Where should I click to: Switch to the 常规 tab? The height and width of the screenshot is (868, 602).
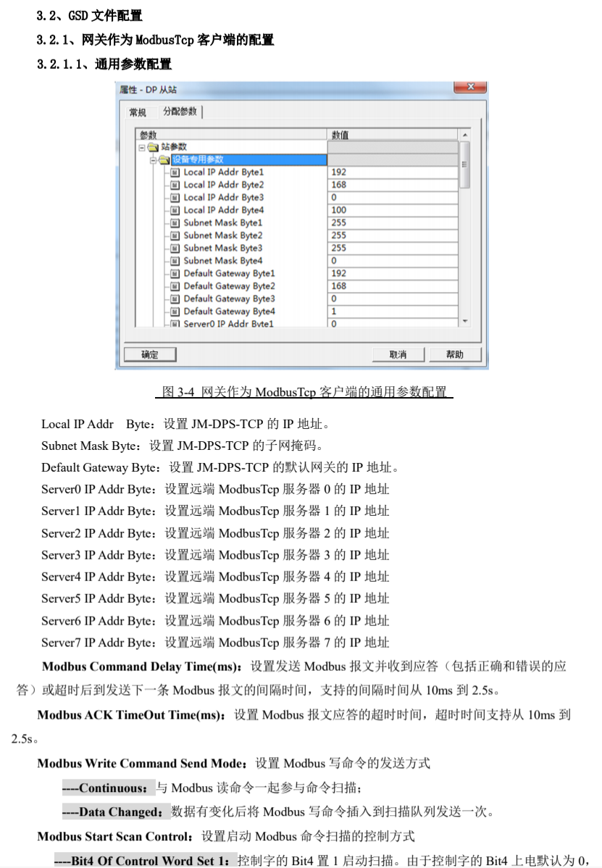coord(138,112)
